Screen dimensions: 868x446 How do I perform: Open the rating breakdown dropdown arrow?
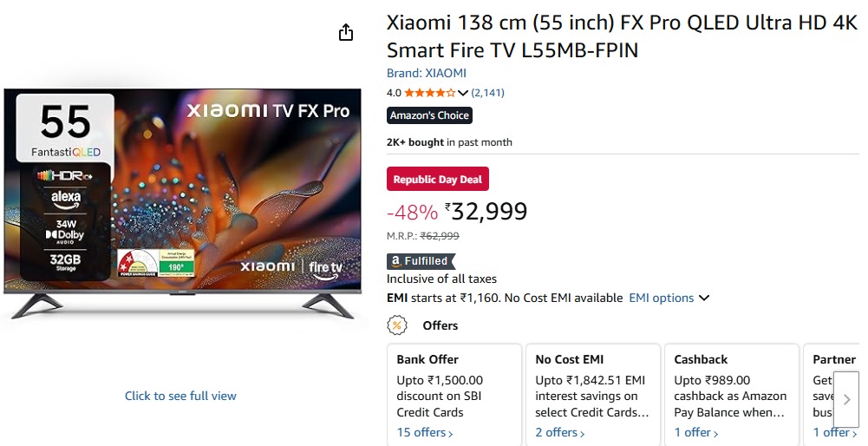[x=462, y=93]
